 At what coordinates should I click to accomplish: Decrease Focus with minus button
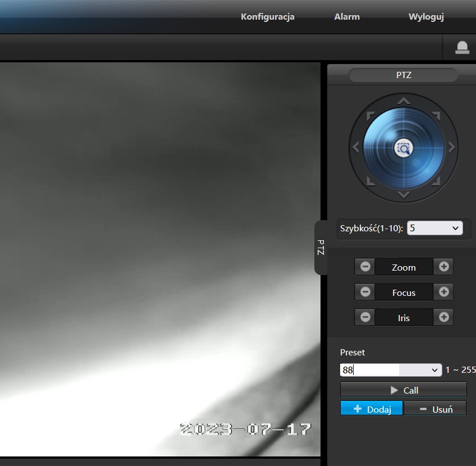pos(365,292)
